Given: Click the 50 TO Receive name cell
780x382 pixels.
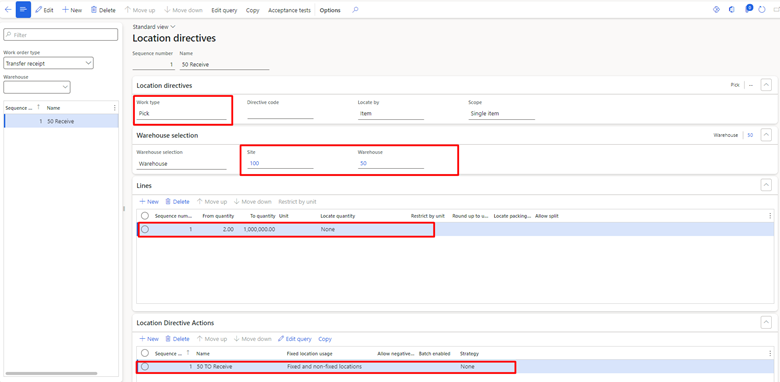Looking at the screenshot, I should point(214,367).
